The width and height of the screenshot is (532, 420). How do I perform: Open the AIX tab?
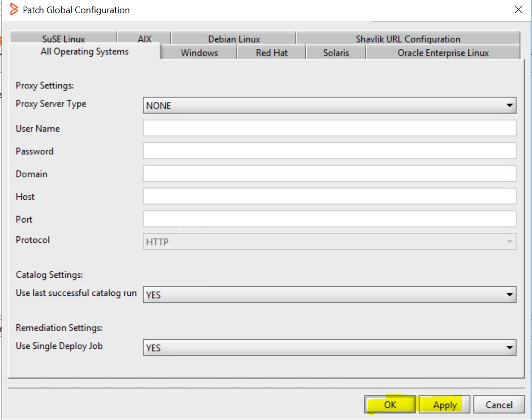click(144, 38)
